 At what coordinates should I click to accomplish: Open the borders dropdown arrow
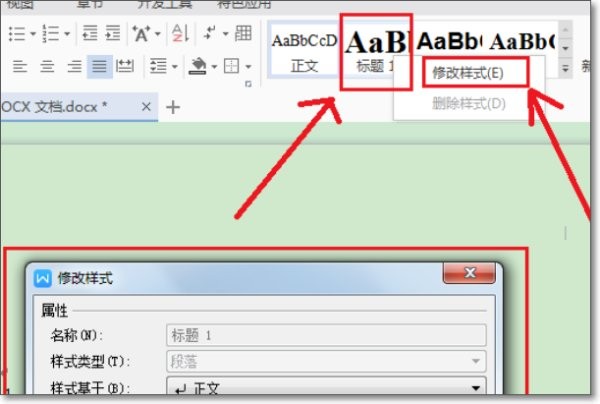click(x=247, y=67)
